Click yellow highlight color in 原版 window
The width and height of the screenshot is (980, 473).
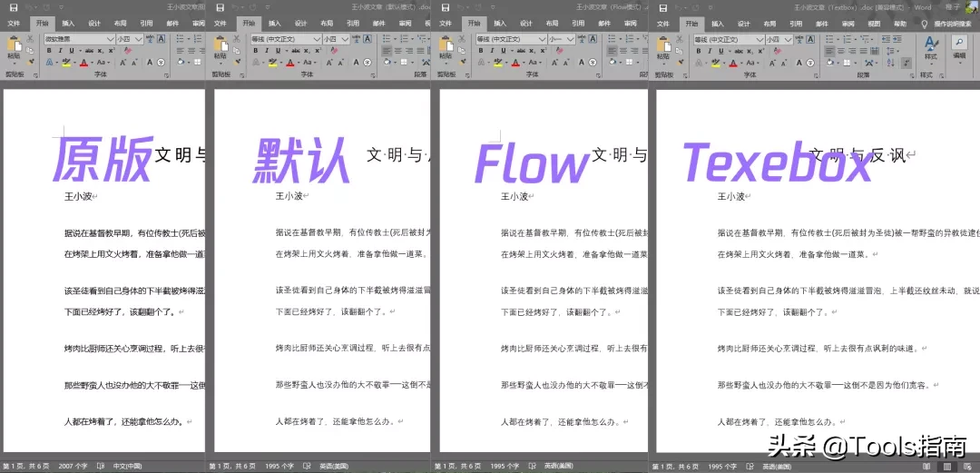(x=66, y=62)
